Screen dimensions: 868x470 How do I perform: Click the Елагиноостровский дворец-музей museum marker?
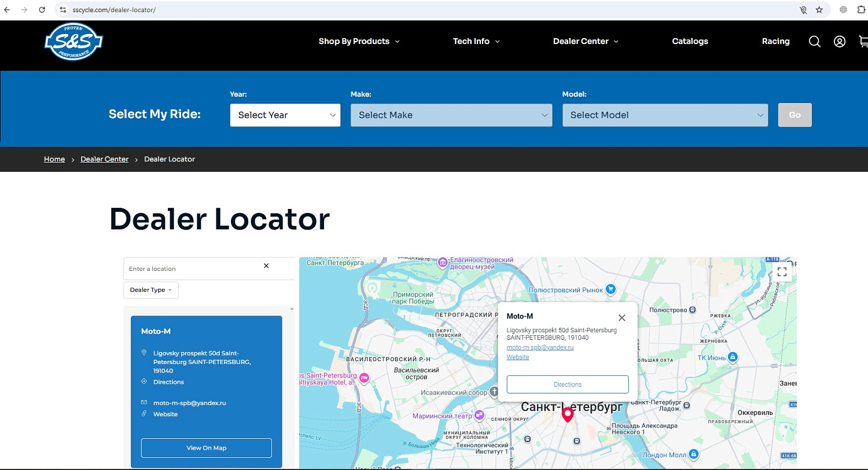point(443,263)
